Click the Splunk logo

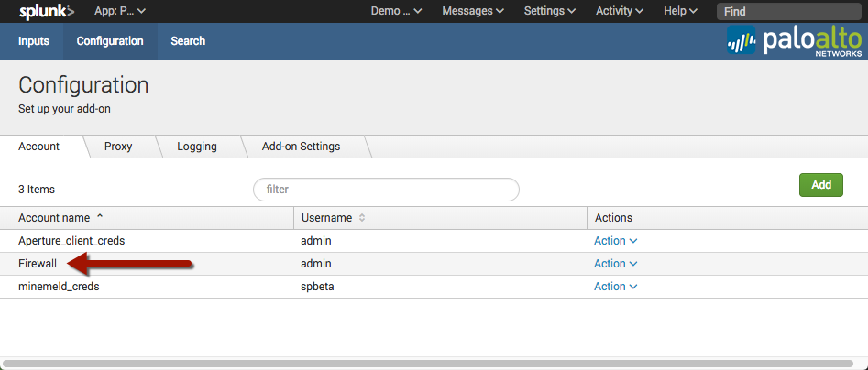click(x=47, y=11)
